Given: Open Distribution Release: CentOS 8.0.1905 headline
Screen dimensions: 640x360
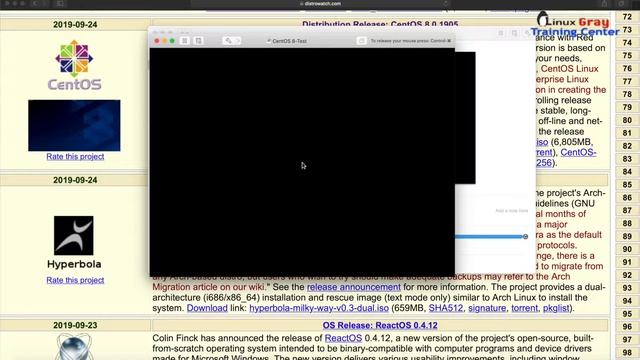Looking at the screenshot, I should (380, 24).
